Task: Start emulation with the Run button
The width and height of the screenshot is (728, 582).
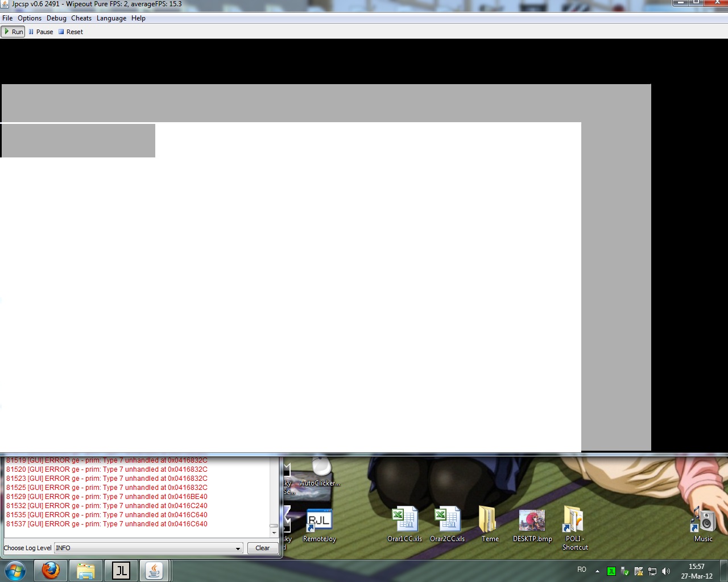Action: [x=13, y=32]
